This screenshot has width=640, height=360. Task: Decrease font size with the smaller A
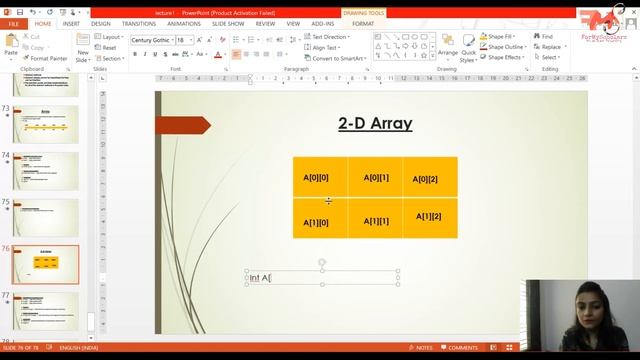coord(209,40)
